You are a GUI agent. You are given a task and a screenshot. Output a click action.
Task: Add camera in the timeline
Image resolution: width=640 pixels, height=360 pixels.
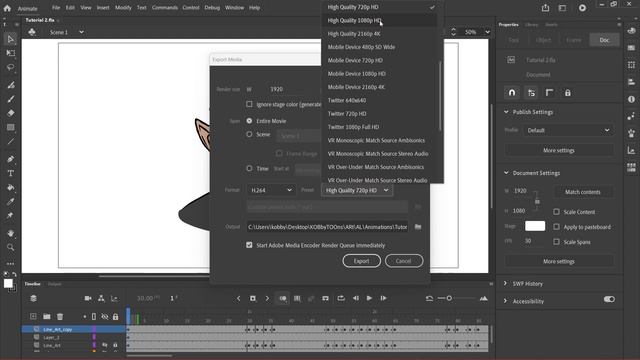(88, 298)
